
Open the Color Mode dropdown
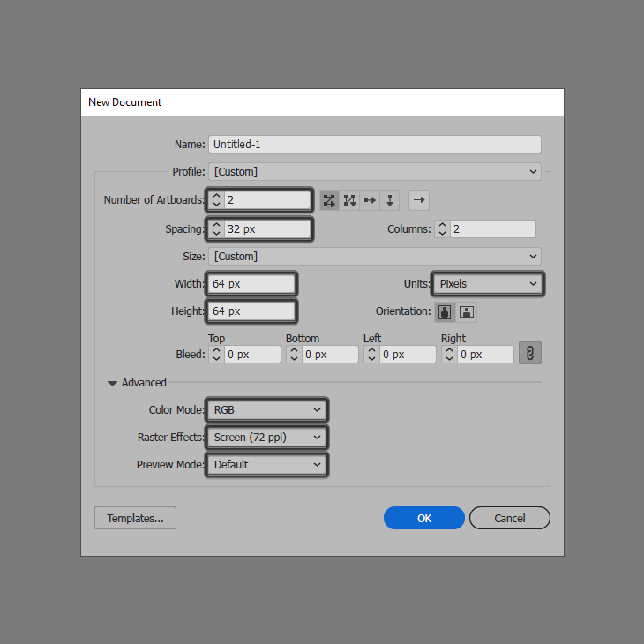pos(267,410)
